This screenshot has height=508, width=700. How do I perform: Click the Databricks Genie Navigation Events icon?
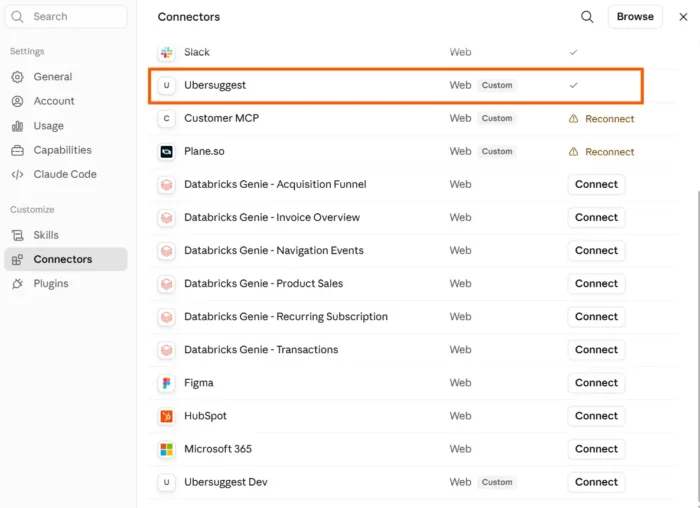167,251
